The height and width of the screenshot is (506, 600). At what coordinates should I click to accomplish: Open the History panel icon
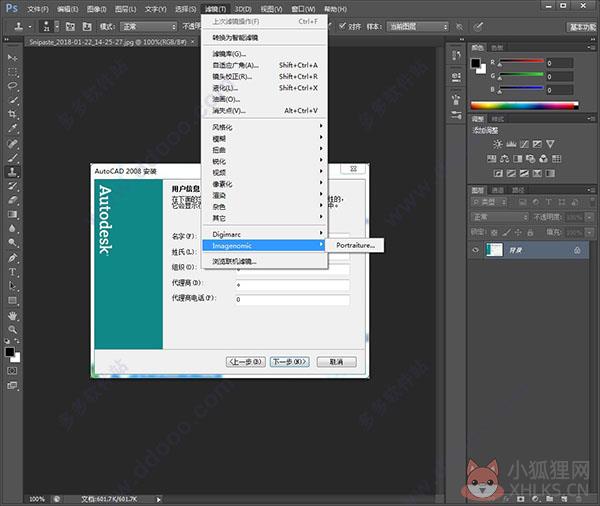[x=456, y=56]
